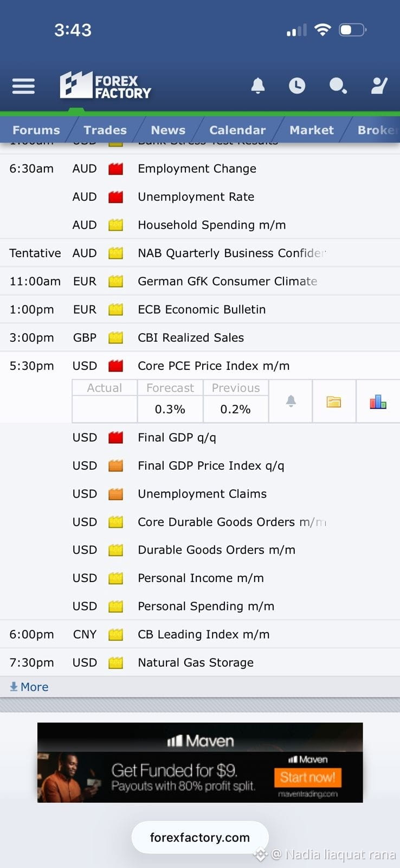Screen dimensions: 400x868
Task: Open the clock time settings icon
Action: pos(297,86)
